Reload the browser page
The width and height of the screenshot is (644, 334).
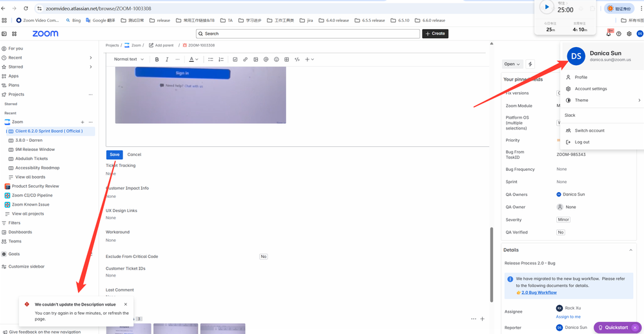click(x=26, y=8)
